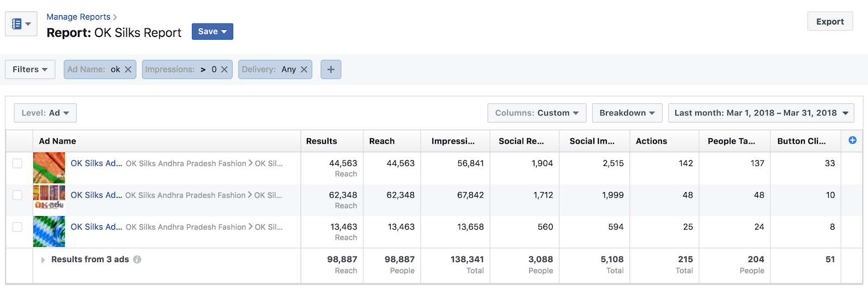Open the Breakdown menu

click(x=627, y=113)
